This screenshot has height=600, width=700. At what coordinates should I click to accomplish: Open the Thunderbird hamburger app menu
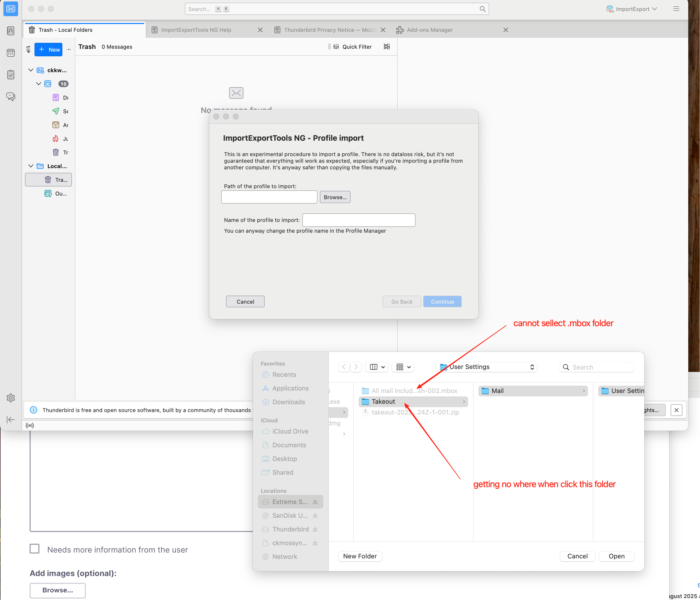point(676,9)
